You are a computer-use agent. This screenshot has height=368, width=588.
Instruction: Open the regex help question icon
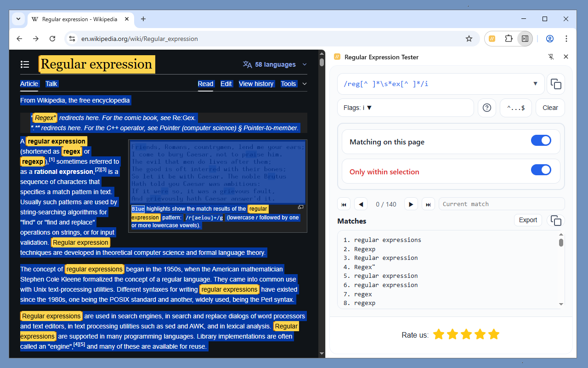coord(487,108)
